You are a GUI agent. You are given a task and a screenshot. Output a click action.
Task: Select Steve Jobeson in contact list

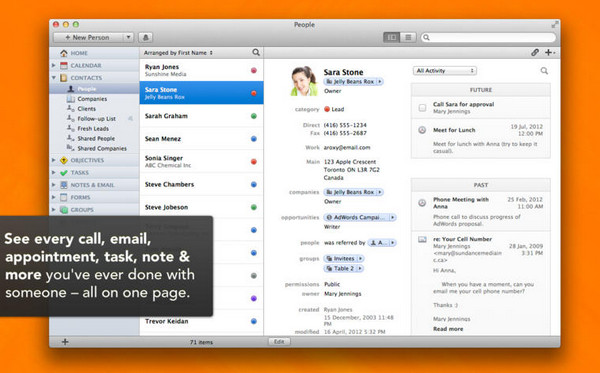(x=201, y=207)
